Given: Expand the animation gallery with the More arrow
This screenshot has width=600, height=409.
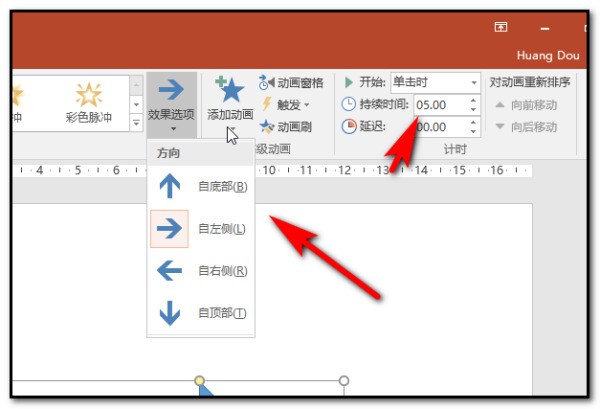Looking at the screenshot, I should (136, 123).
